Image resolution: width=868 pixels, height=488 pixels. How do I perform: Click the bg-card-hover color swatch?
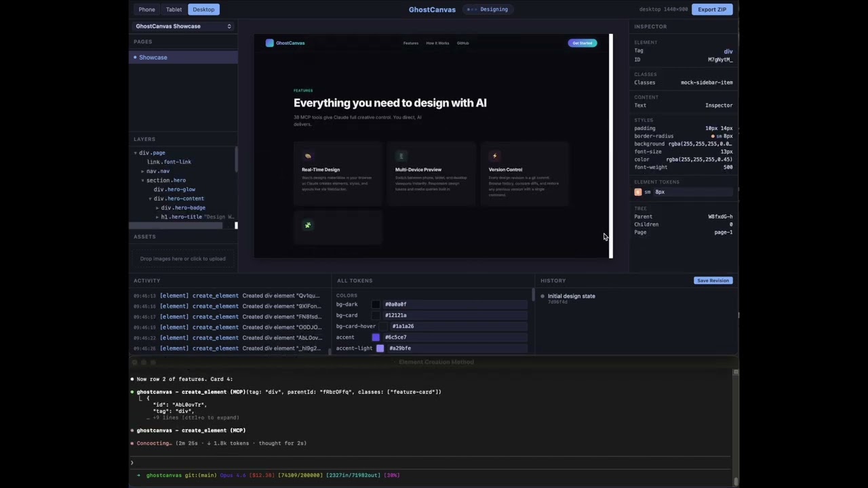[383, 326]
